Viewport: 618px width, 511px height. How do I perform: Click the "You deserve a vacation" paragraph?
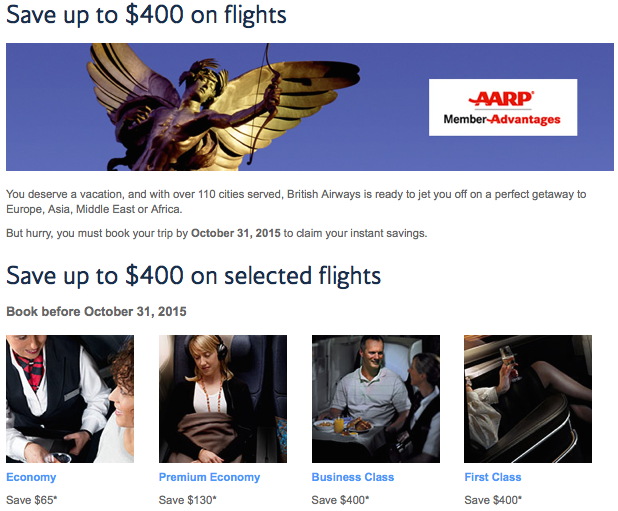(x=296, y=202)
